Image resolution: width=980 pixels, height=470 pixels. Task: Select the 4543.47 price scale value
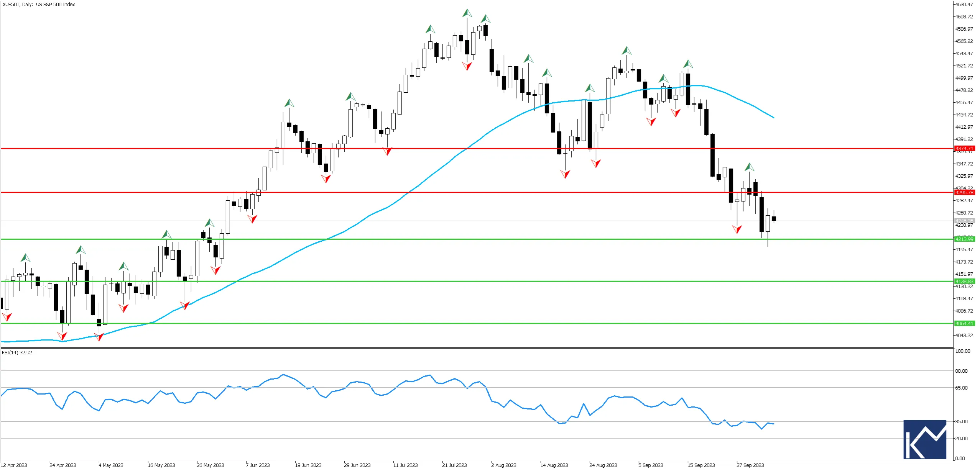(x=964, y=54)
